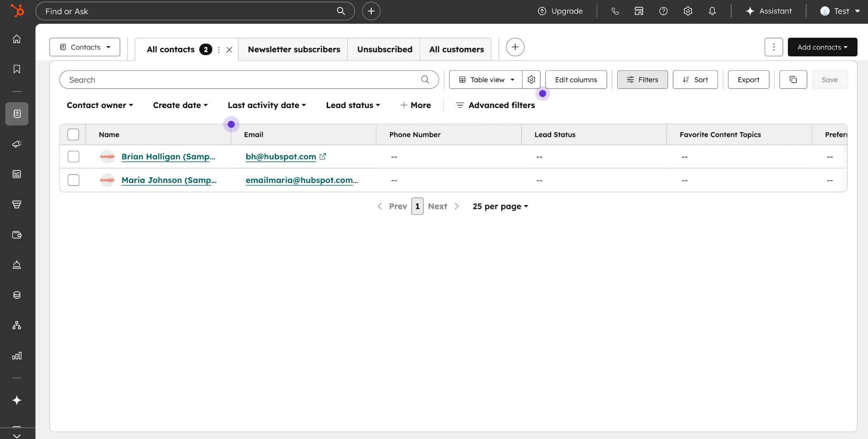
Task: Open the phone calling icon in top bar
Action: coord(615,11)
